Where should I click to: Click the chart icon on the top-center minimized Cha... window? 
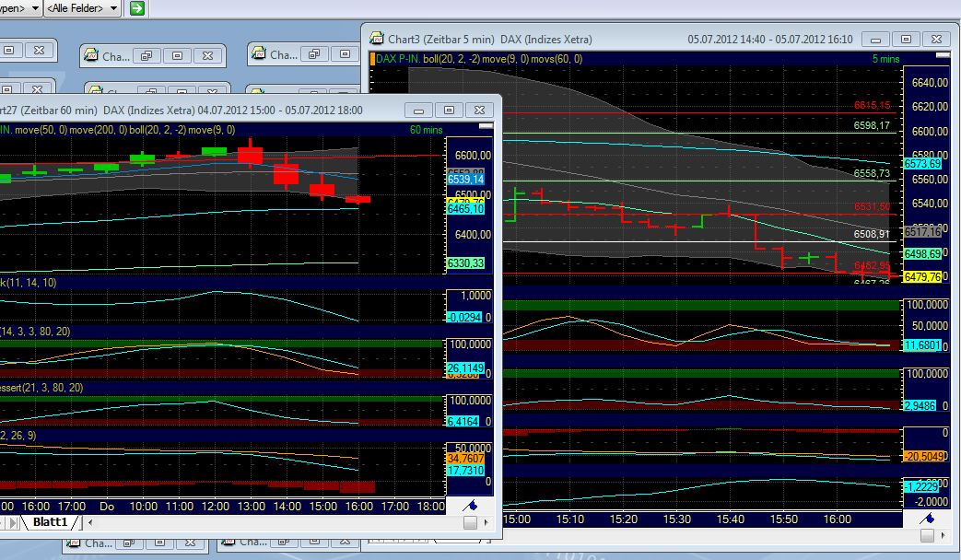90,54
